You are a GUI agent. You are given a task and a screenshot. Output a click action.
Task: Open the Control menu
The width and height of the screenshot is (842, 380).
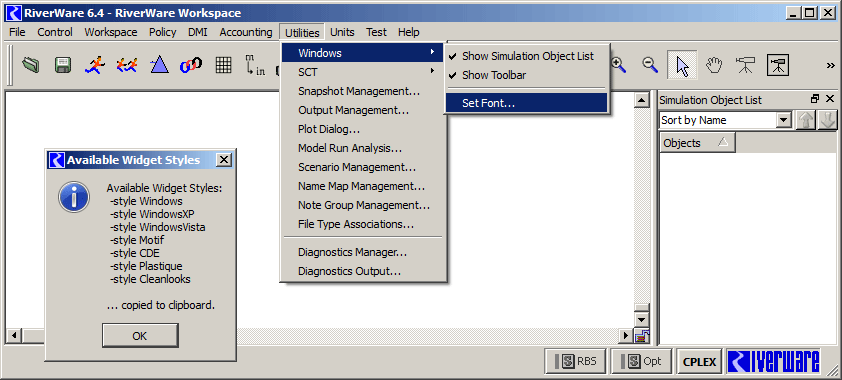[x=55, y=32]
